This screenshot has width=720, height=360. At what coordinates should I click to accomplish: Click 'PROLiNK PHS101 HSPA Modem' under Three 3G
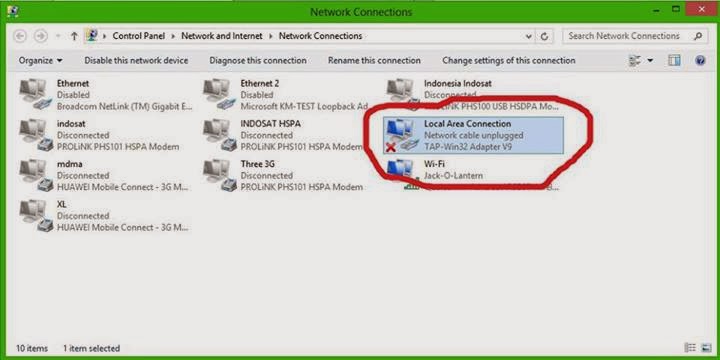click(x=302, y=187)
